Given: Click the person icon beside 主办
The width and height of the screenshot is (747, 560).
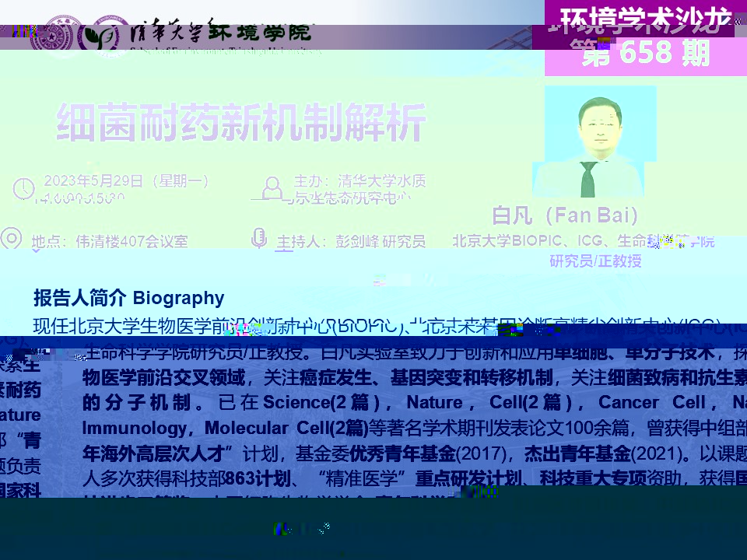Looking at the screenshot, I should (272, 188).
